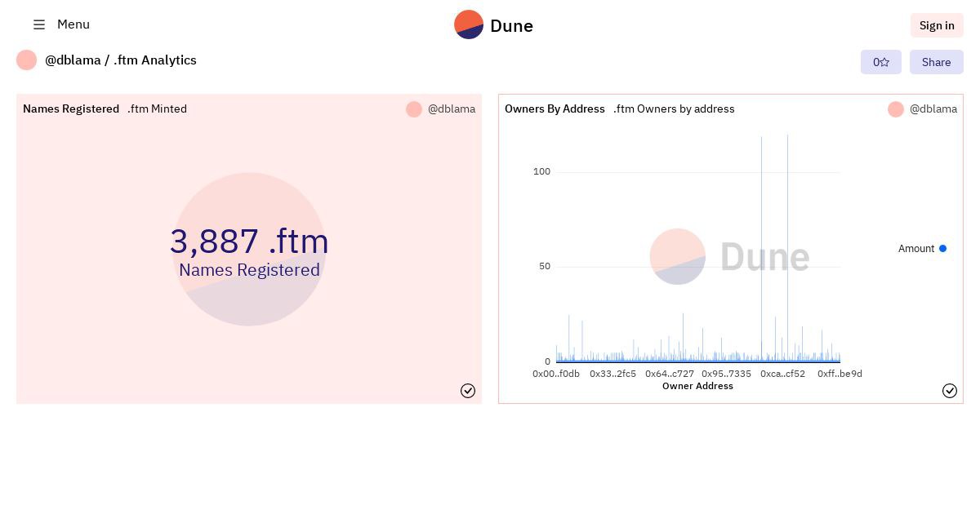The width and height of the screenshot is (980, 514).
Task: Click author avatar on Owners By Address card
Action: click(x=896, y=109)
